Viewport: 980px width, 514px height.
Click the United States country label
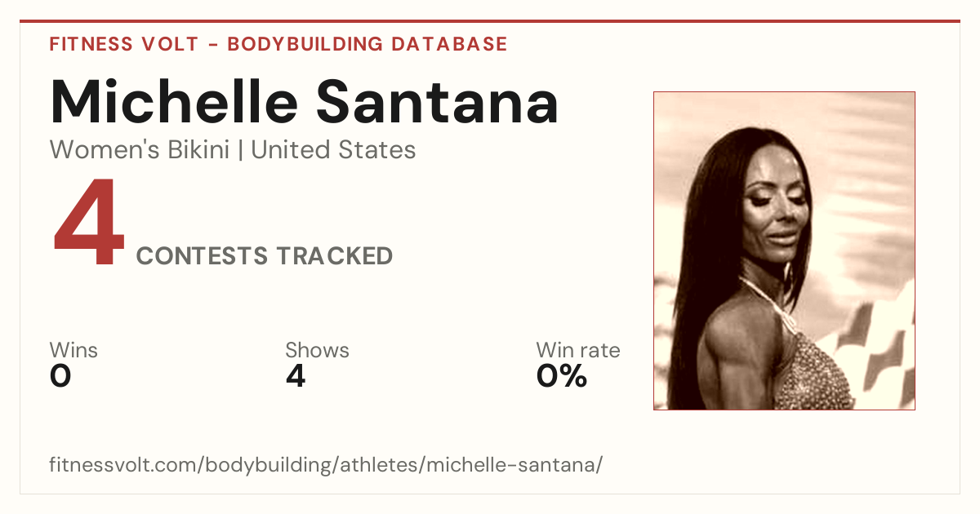333,150
